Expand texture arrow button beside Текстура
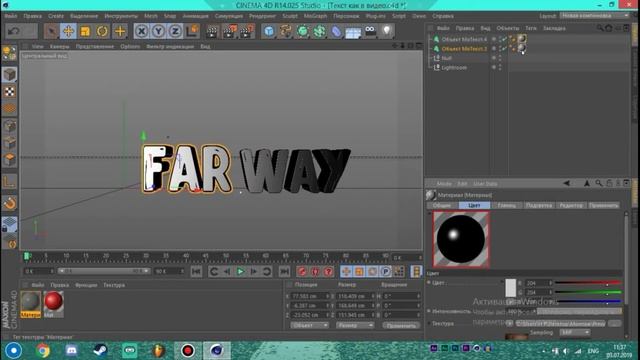This screenshot has width=640, height=360. coord(509,323)
